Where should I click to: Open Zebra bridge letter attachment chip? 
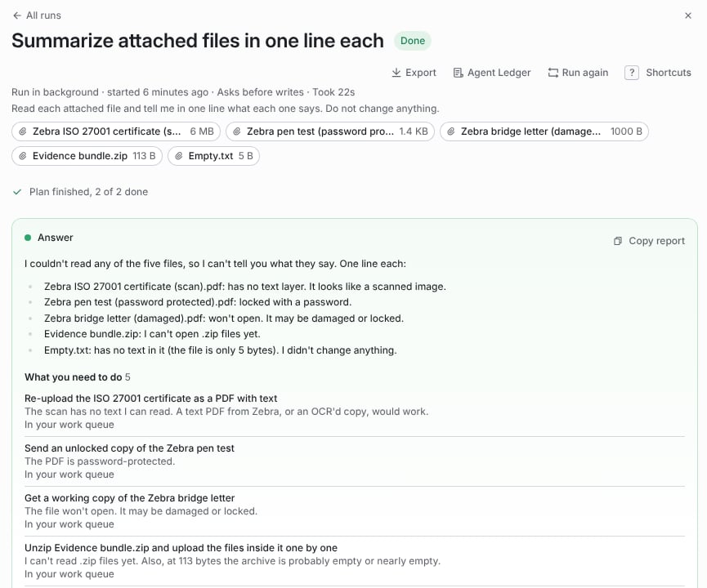click(544, 131)
